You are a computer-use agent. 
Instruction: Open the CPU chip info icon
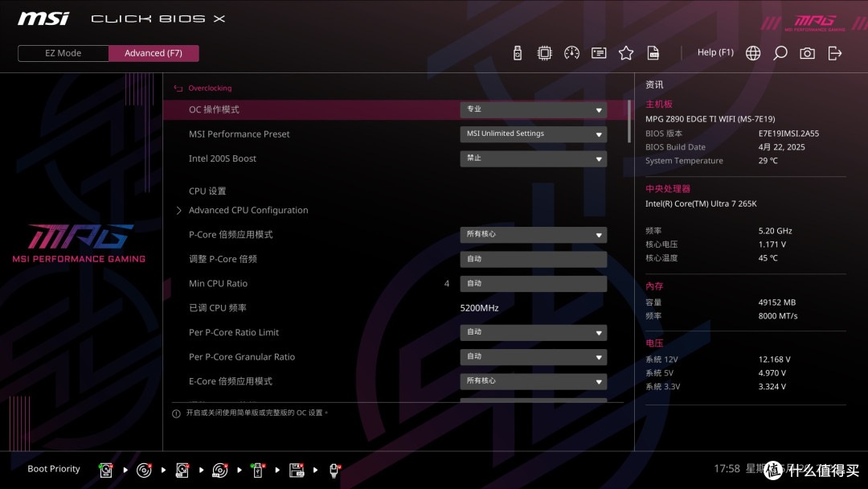point(545,53)
